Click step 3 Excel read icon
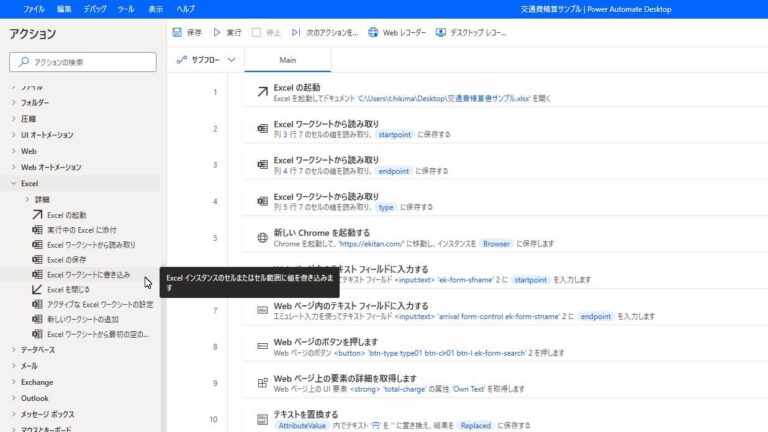The height and width of the screenshot is (432, 768). pos(263,165)
